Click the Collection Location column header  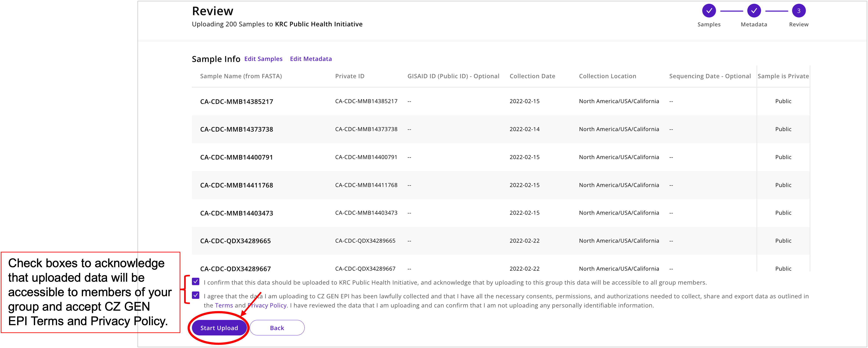pos(608,76)
